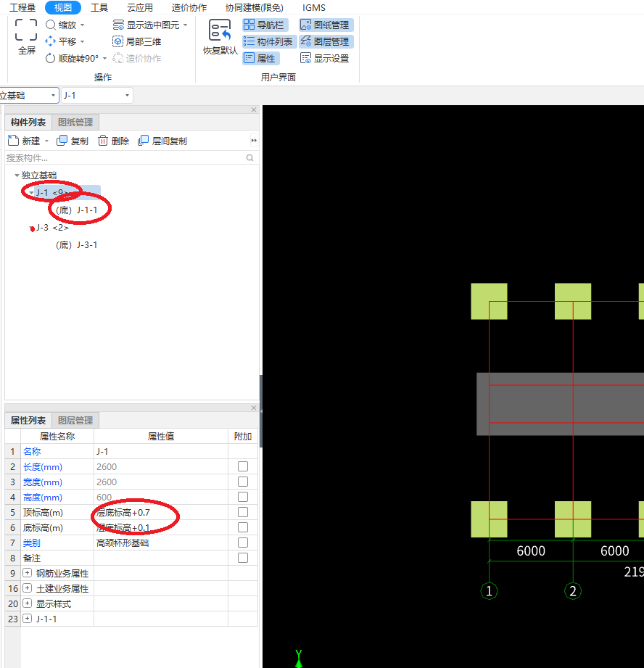This screenshot has height=668, width=644.
Task: Close the 属性列表 panel
Action: [254, 408]
